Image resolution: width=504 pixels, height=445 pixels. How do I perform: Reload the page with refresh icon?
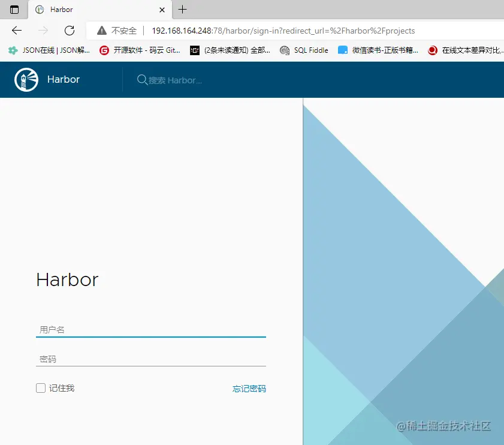click(70, 31)
